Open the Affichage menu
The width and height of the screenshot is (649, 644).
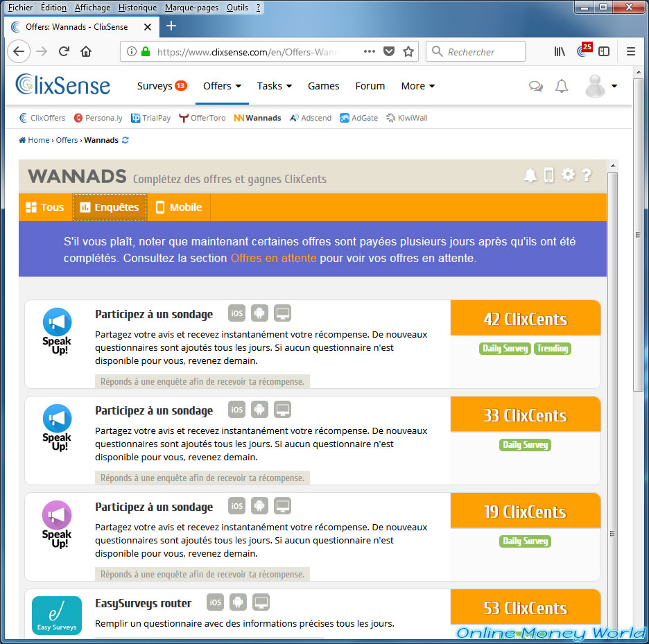(x=92, y=8)
